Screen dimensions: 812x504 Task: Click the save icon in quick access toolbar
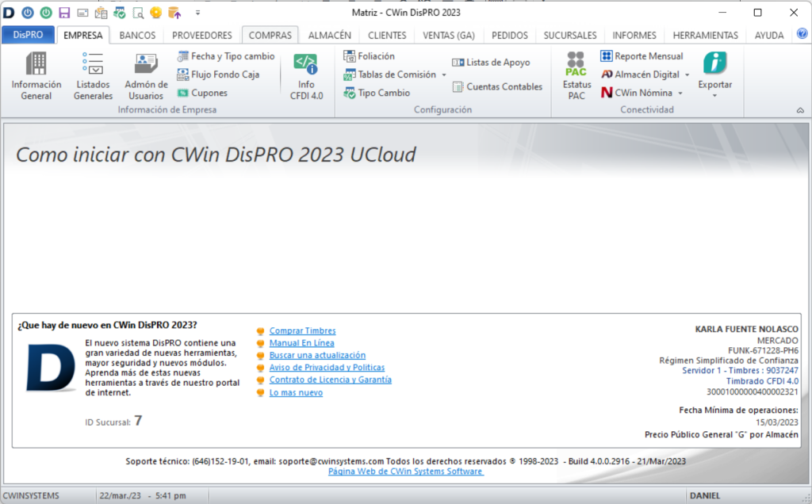pyautogui.click(x=63, y=12)
